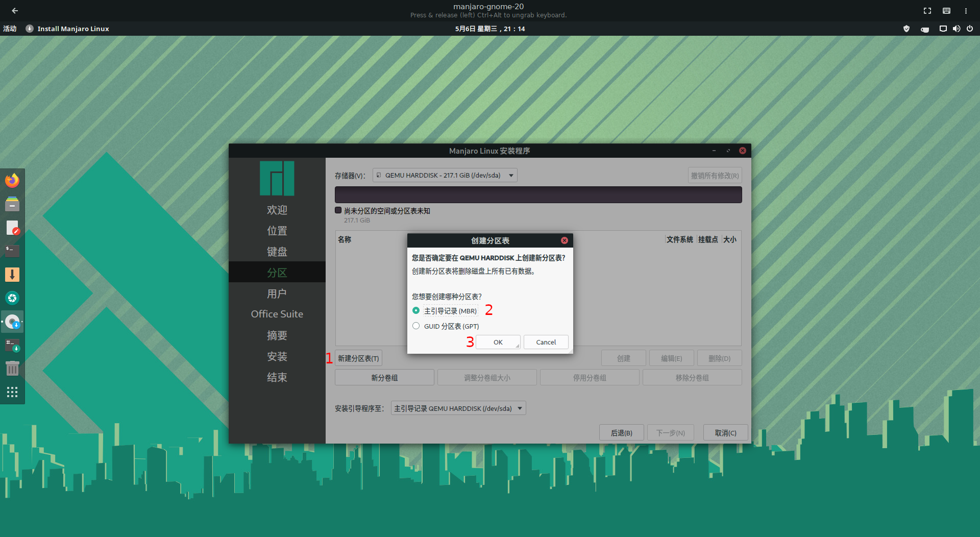Open the 存储器 device dropdown

[x=445, y=175]
